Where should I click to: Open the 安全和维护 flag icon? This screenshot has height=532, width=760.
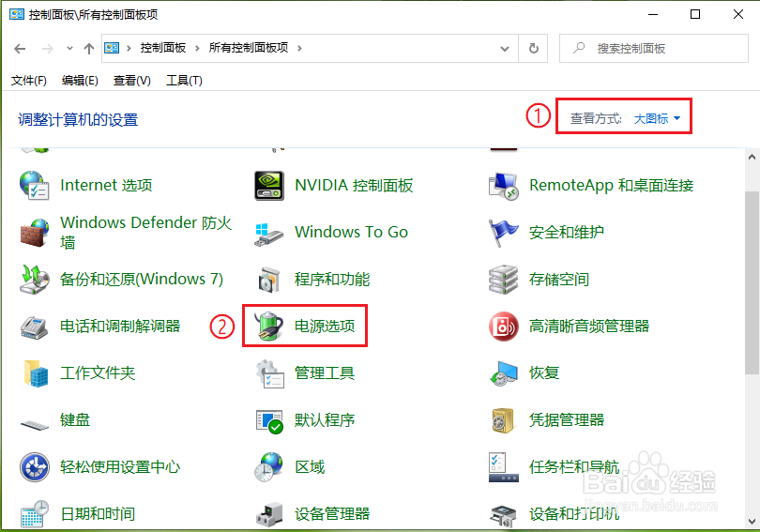click(x=504, y=233)
